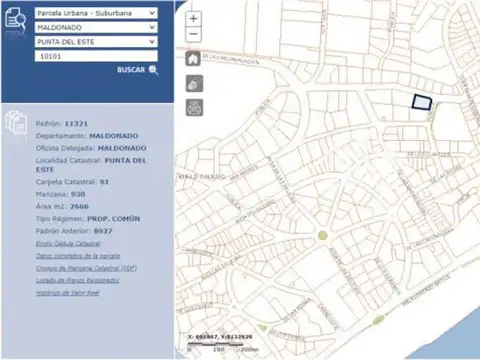
Task: Open the Datos completos de la parcela link
Action: point(78,256)
